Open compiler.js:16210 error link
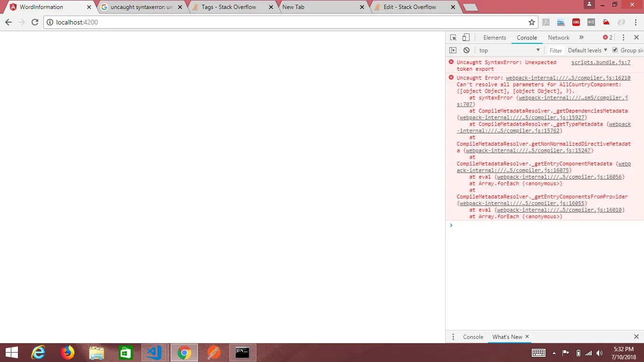644x362 pixels. point(568,78)
